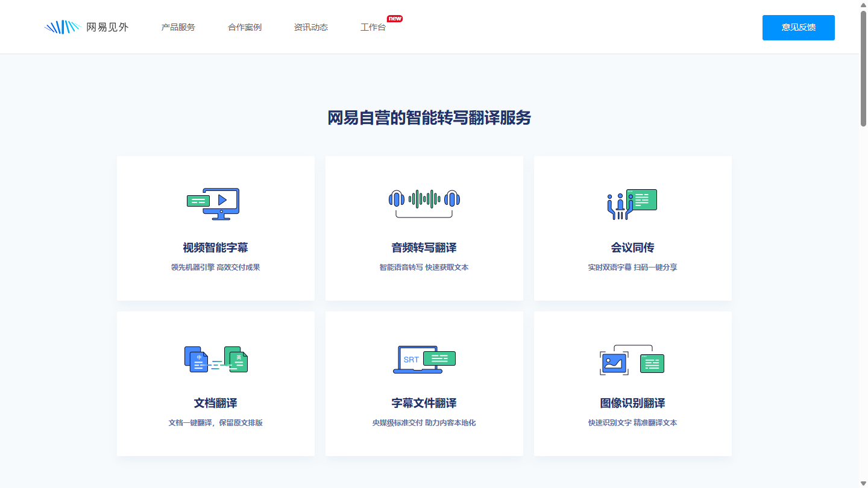Viewport: 868px width, 488px height.
Task: Click the 音频转写翻译 title
Action: coord(424,248)
